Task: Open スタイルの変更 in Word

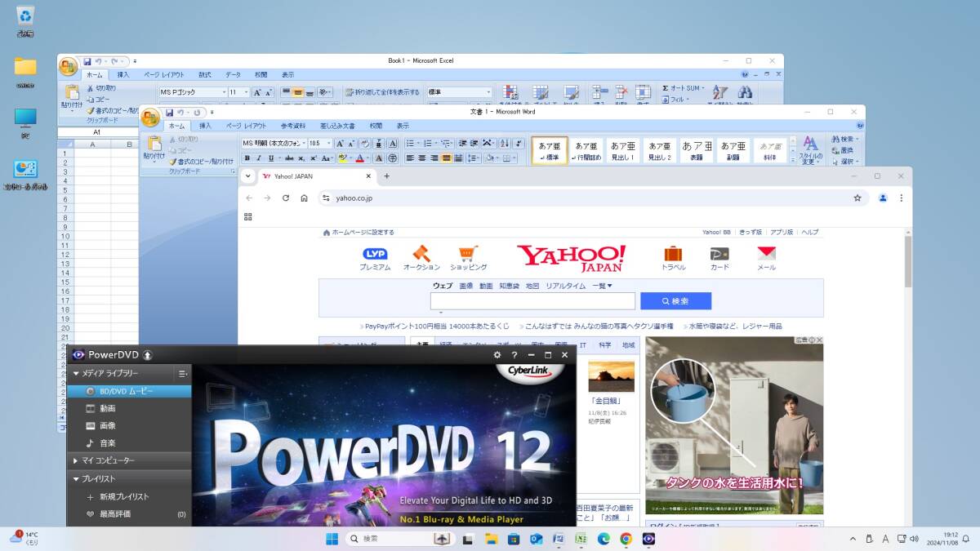Action: coord(809,150)
